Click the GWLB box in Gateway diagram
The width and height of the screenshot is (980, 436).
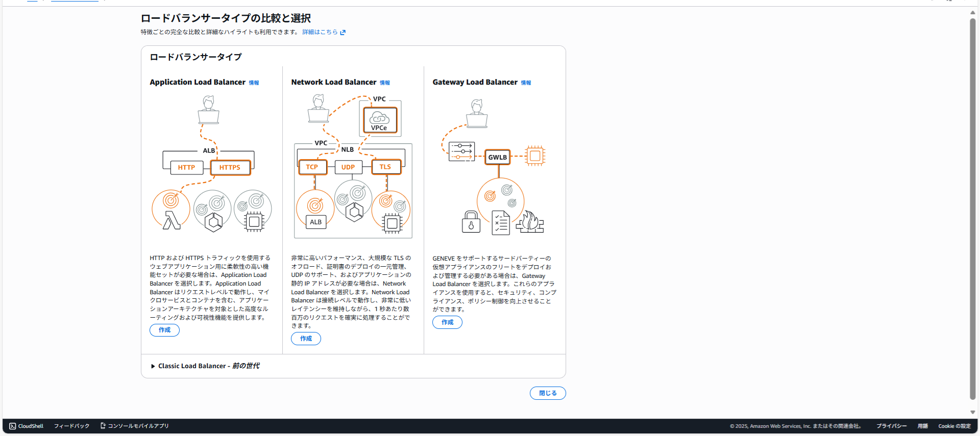[497, 157]
